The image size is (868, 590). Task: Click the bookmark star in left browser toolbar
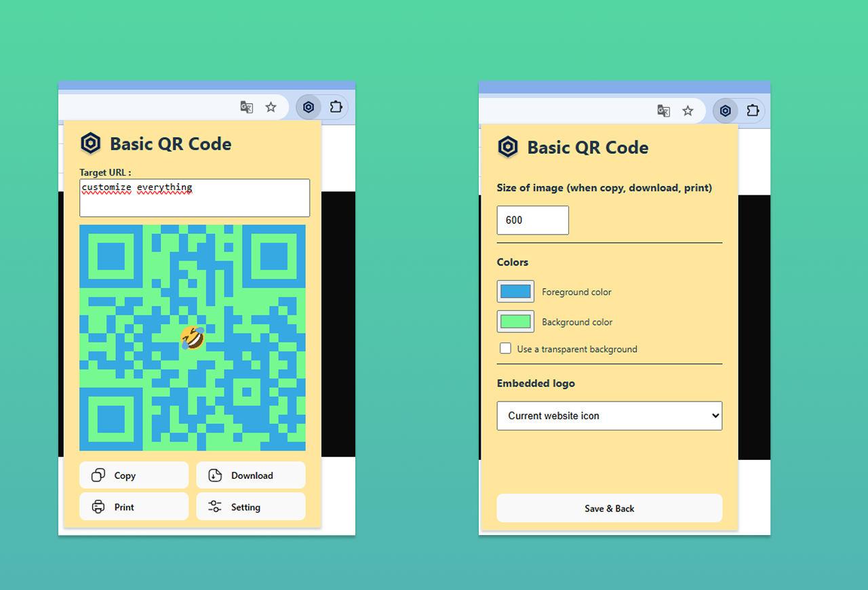[x=271, y=107]
